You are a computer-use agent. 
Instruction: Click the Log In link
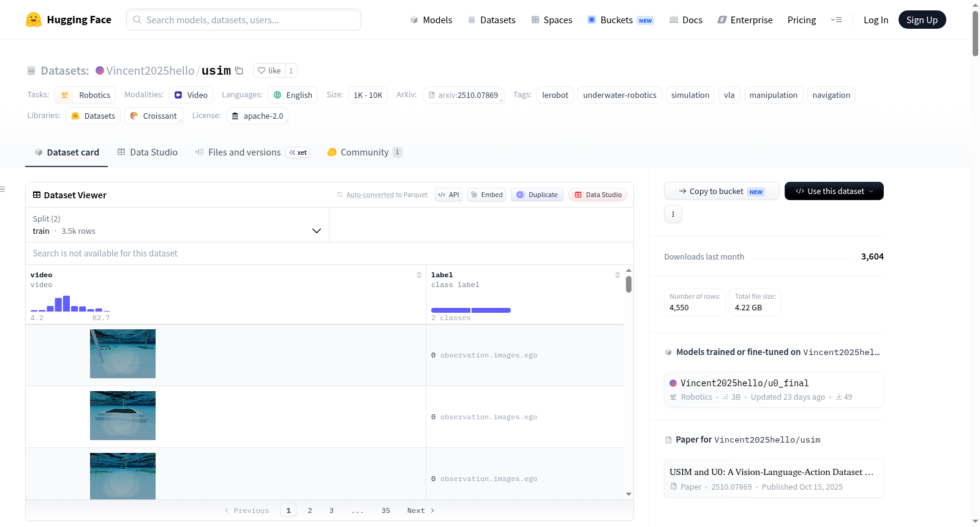tap(876, 20)
